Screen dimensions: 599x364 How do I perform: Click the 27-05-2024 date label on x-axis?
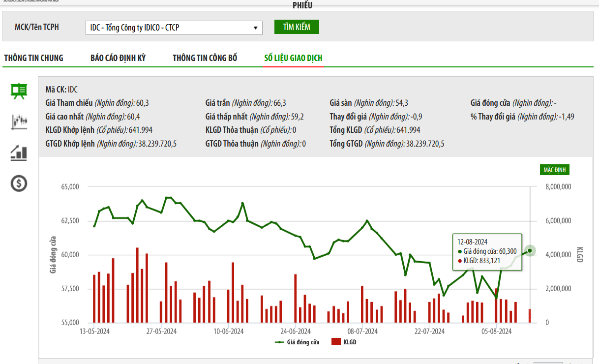pyautogui.click(x=161, y=332)
